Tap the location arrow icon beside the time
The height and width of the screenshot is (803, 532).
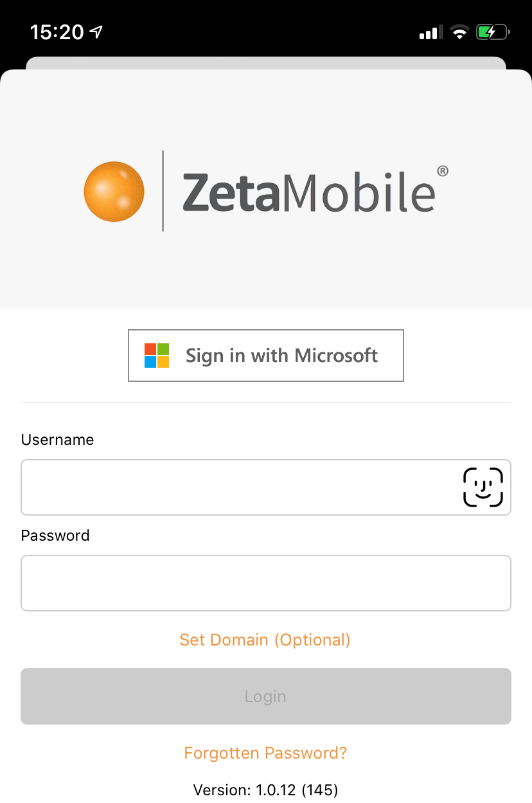pyautogui.click(x=96, y=32)
